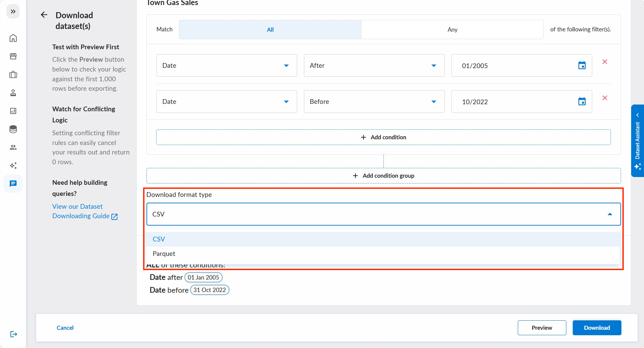
Task: Click the Add condition group button
Action: pyautogui.click(x=383, y=176)
